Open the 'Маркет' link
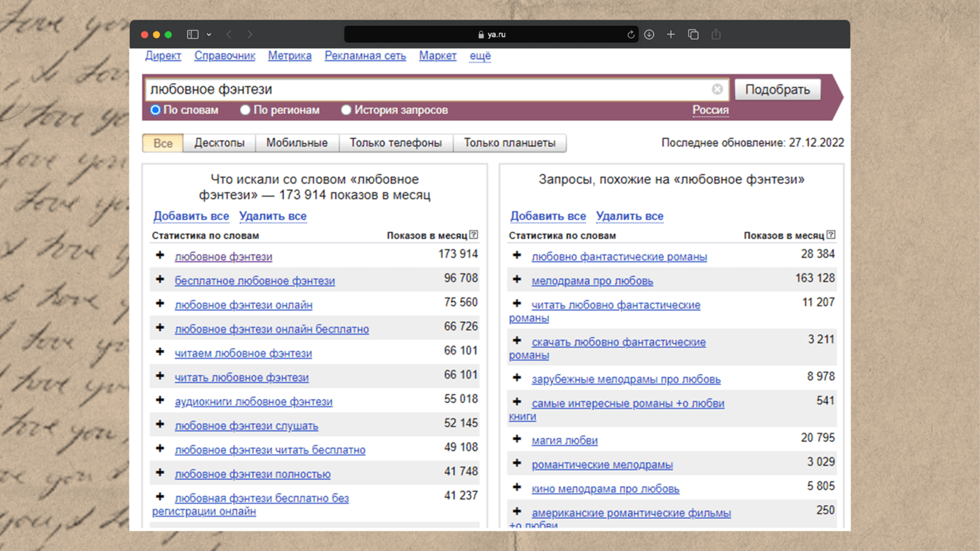The height and width of the screenshot is (551, 980). 437,56
